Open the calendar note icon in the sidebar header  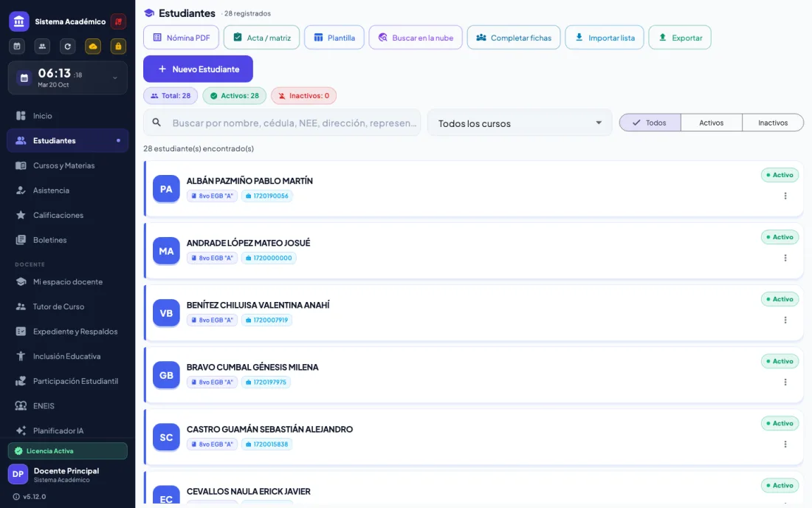click(17, 47)
